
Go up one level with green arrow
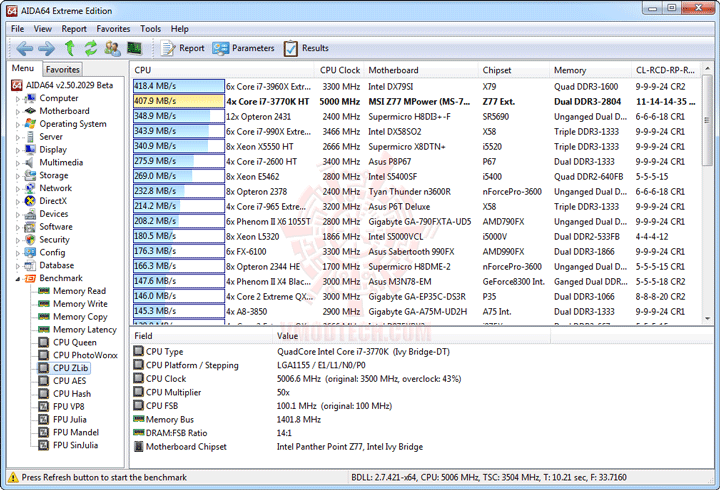pyautogui.click(x=70, y=47)
